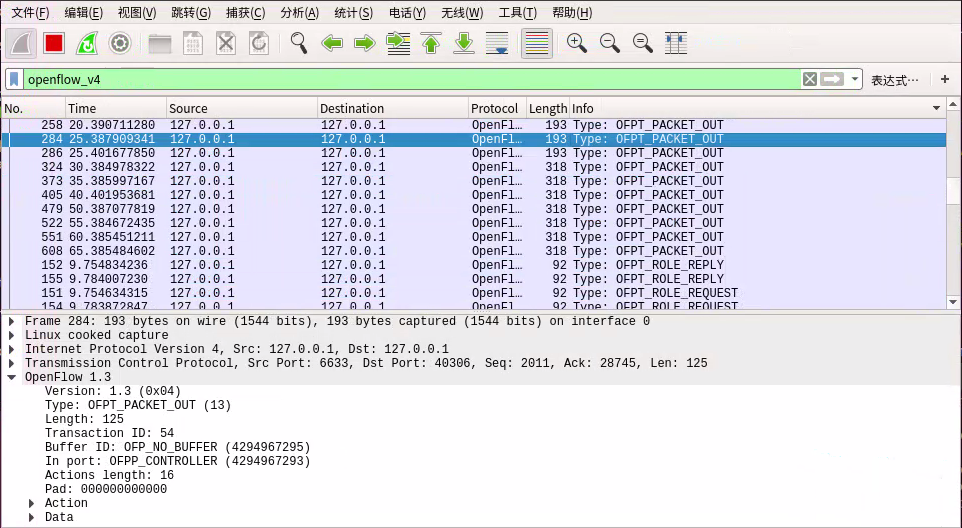
Task: Zoom in on main window text
Action: click(577, 43)
